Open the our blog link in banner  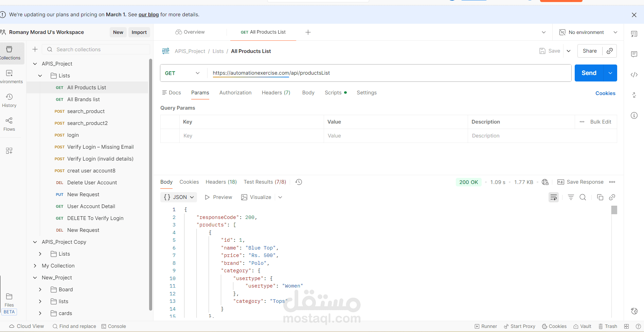coord(148,15)
